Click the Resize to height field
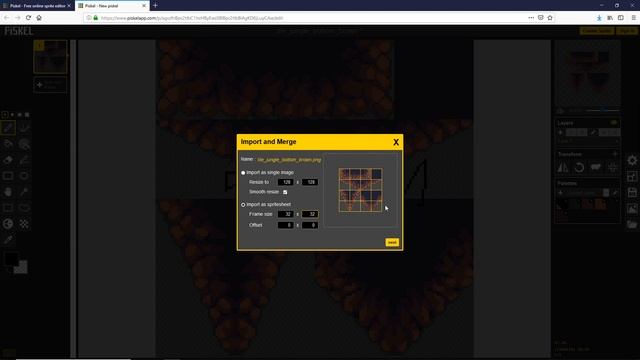640x360 pixels. [310, 182]
